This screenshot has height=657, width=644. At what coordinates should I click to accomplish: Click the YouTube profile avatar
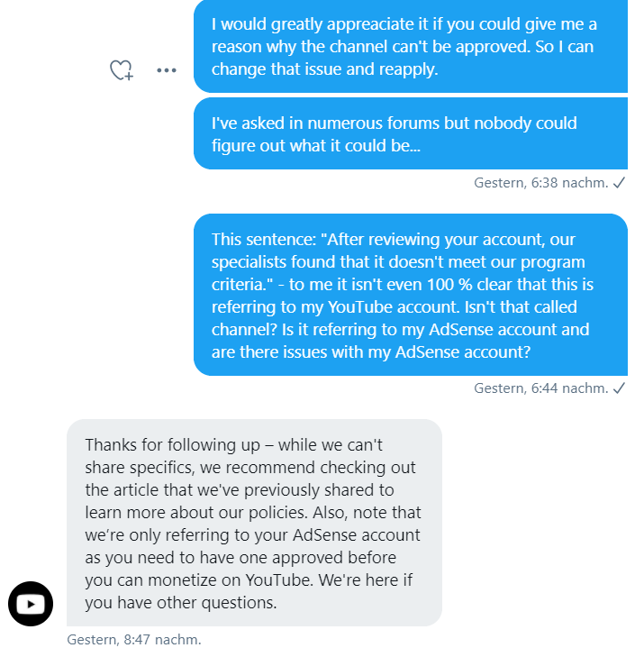31,604
